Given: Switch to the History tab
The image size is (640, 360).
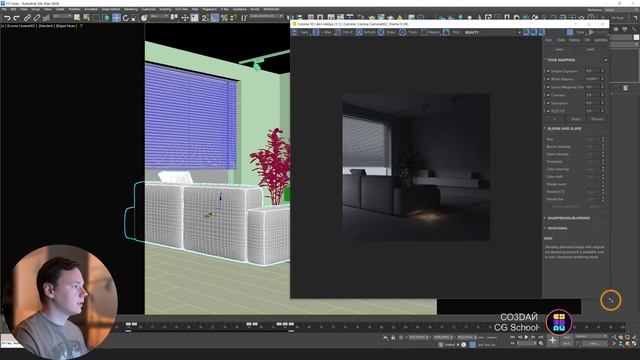Looking at the screenshot, I should click(574, 40).
